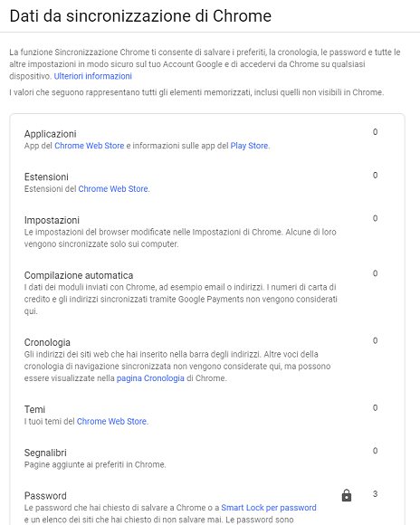Open Chrome Web Store link under Estensioni
The height and width of the screenshot is (525, 420).
coord(113,189)
